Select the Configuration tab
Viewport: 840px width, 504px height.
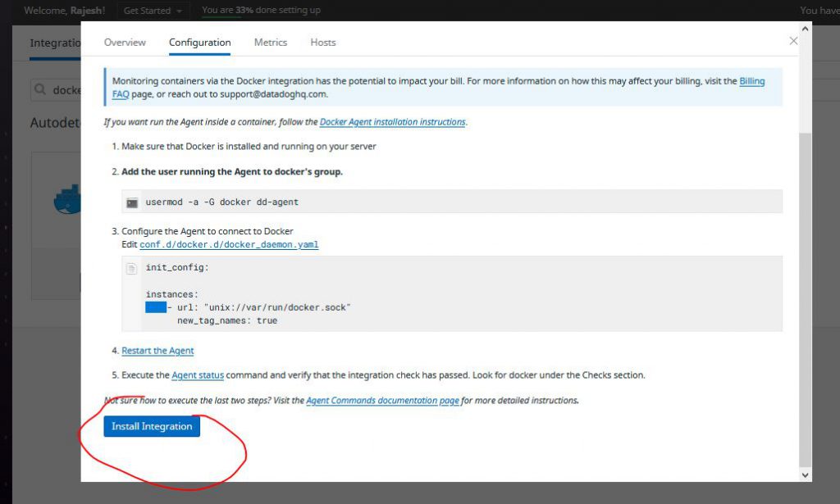click(199, 43)
